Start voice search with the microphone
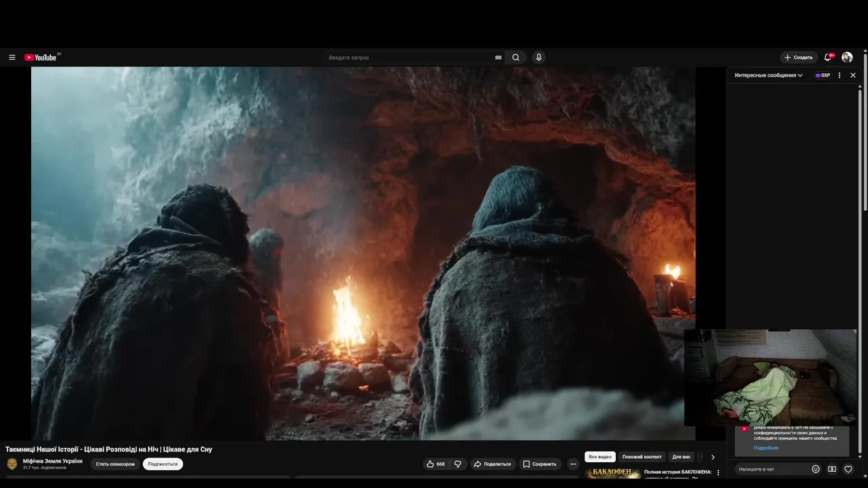Image resolution: width=868 pixels, height=488 pixels. (538, 58)
